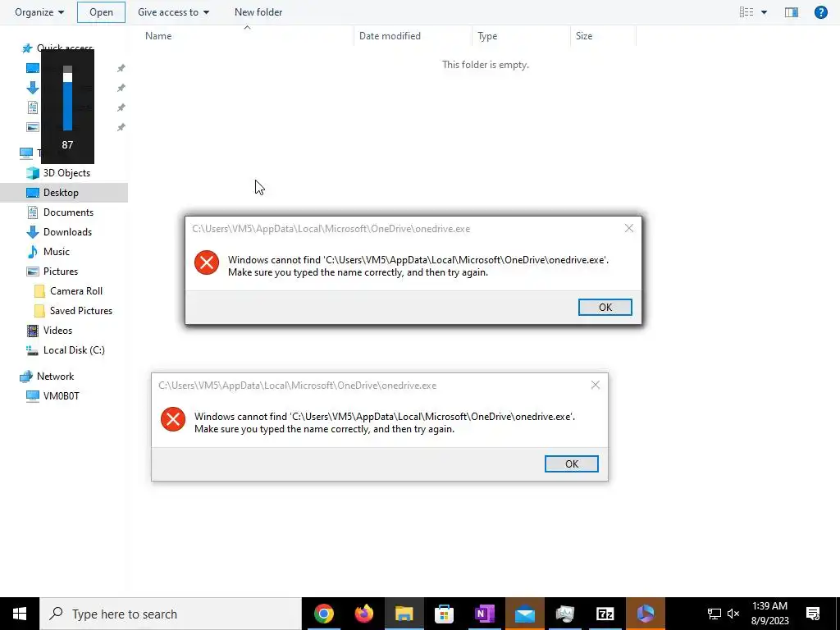Click the Network icon in sidebar
Image resolution: width=840 pixels, height=630 pixels.
pyautogui.click(x=26, y=377)
